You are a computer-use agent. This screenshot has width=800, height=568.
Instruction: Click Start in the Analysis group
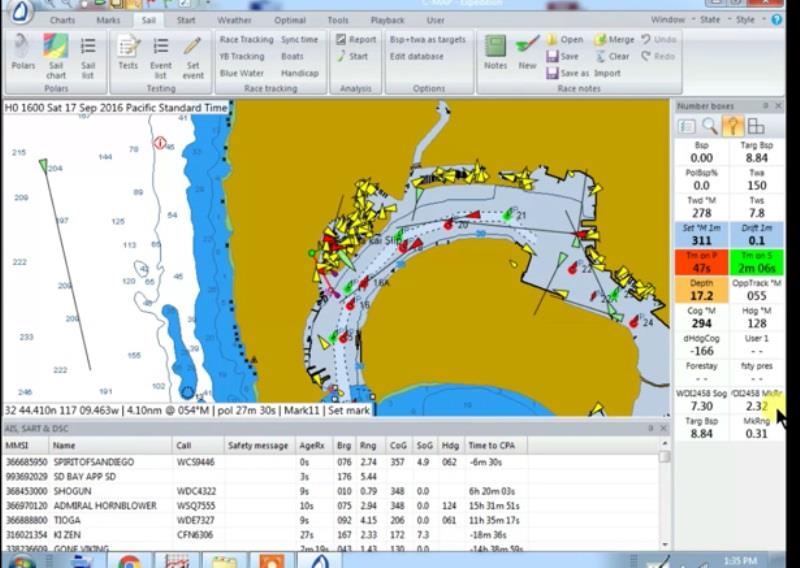tap(352, 56)
